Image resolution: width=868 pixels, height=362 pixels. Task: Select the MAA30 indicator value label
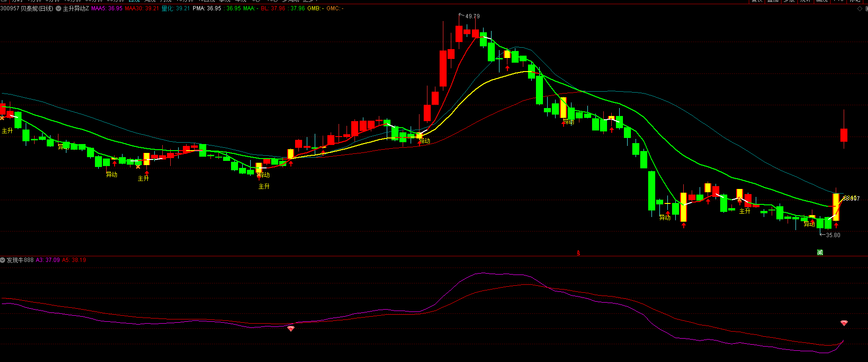tap(142, 8)
